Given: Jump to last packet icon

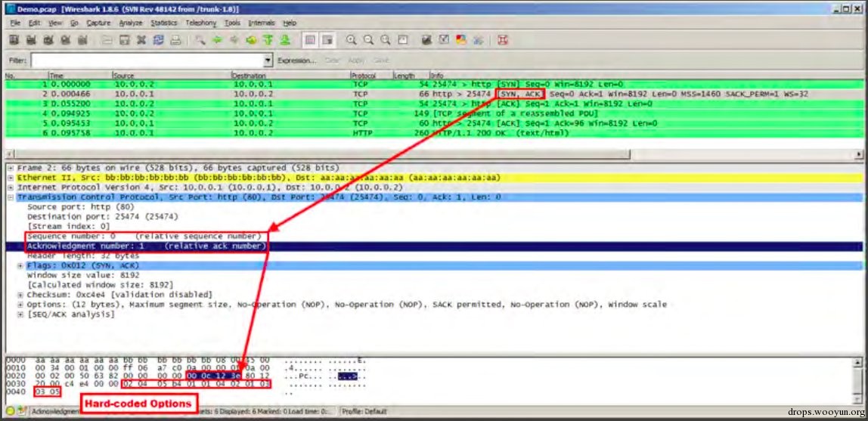Looking at the screenshot, I should tap(285, 40).
